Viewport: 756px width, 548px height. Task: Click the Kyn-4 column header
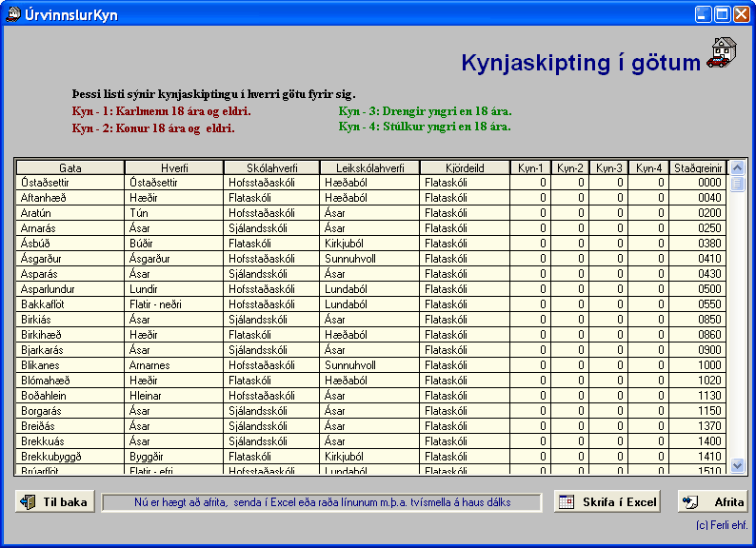(649, 167)
